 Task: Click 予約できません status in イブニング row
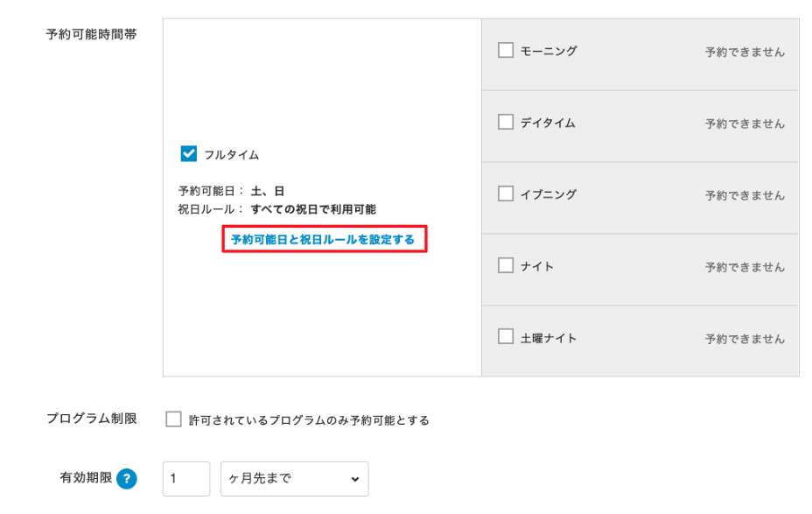tap(745, 196)
